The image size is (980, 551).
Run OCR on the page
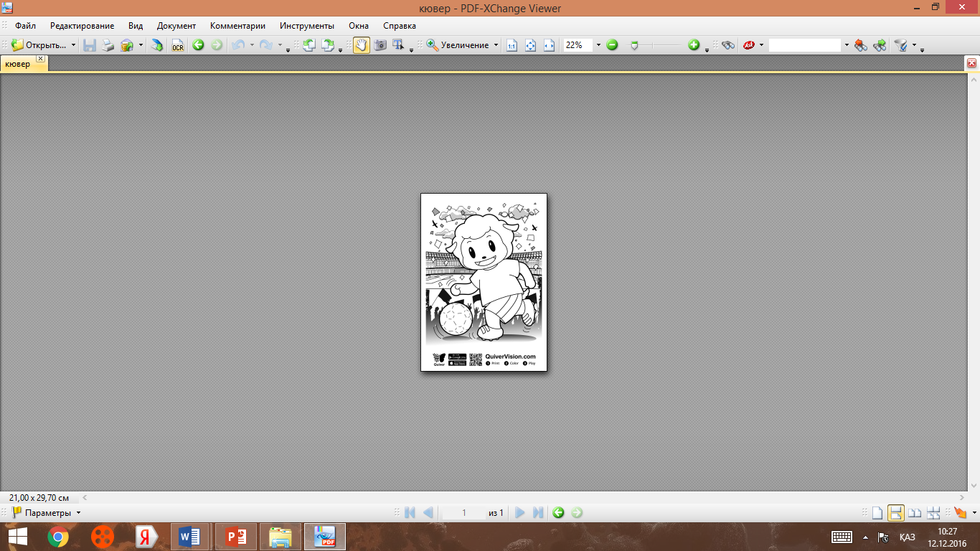point(177,45)
